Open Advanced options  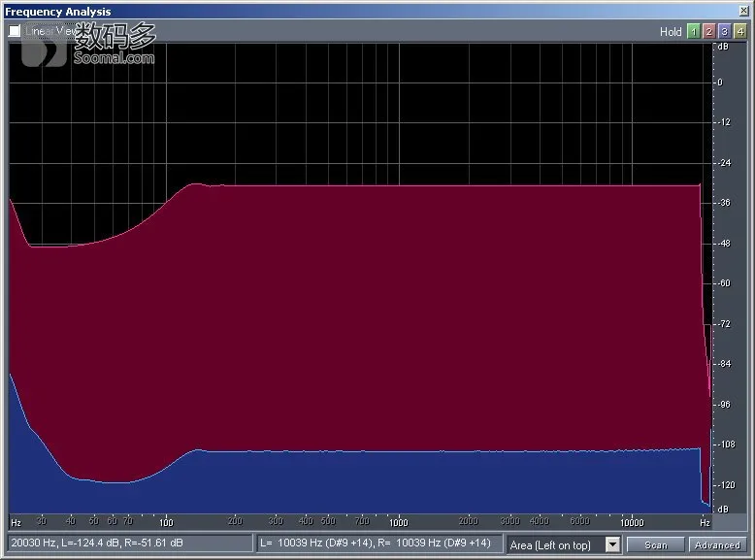[717, 545]
